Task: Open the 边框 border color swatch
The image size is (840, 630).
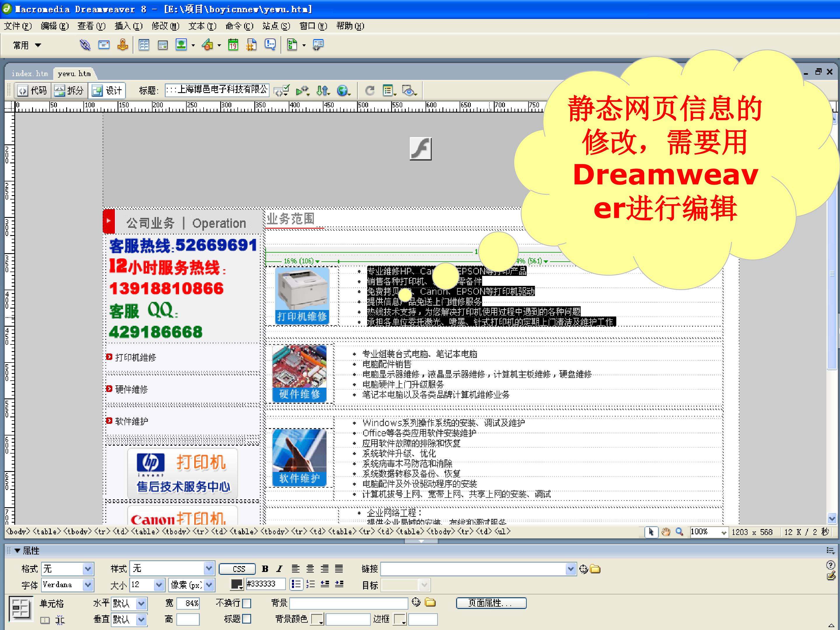Action: 400,620
